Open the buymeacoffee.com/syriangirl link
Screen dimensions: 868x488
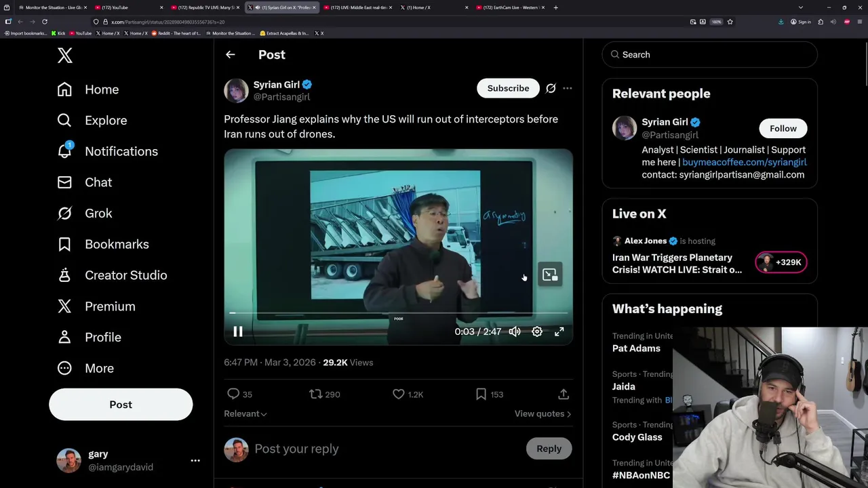pos(744,162)
